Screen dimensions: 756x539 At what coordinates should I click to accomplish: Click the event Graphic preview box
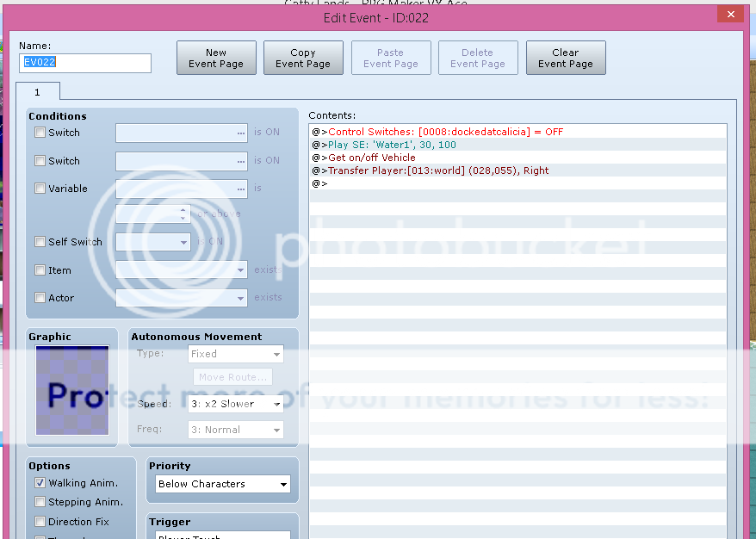tap(72, 390)
